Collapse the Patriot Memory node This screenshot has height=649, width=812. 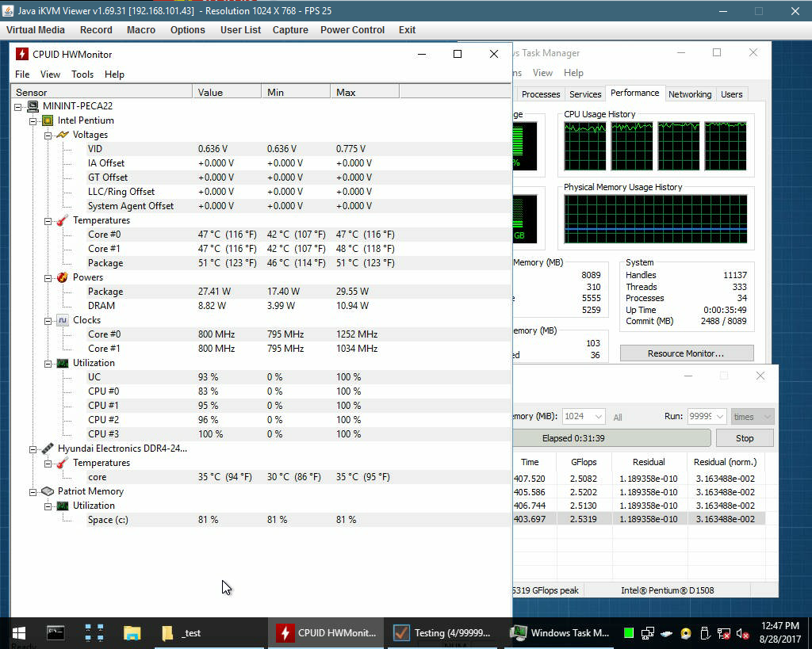tap(33, 492)
